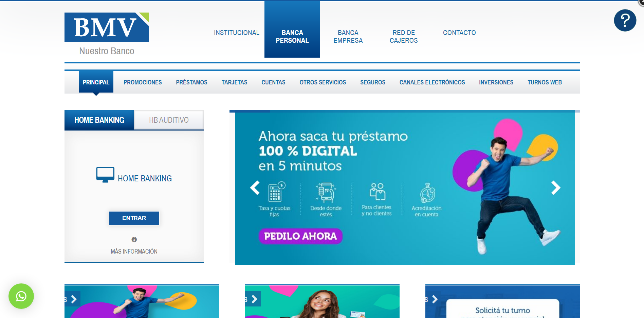Expand the Solicitá tu turno banner chevron

[x=434, y=299]
